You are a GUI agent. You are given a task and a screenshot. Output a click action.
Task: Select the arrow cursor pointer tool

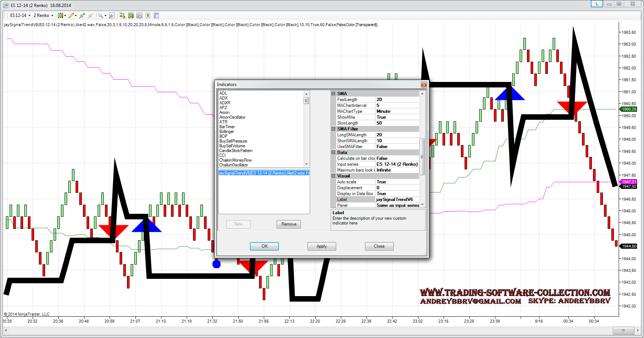(x=101, y=15)
